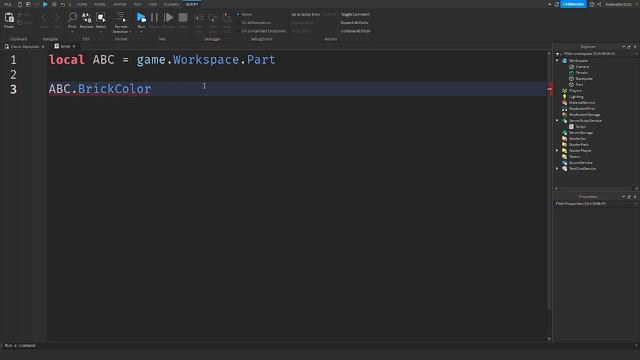The height and width of the screenshot is (360, 640).
Task: Click the undo icon in title bar
Action: [62, 4]
